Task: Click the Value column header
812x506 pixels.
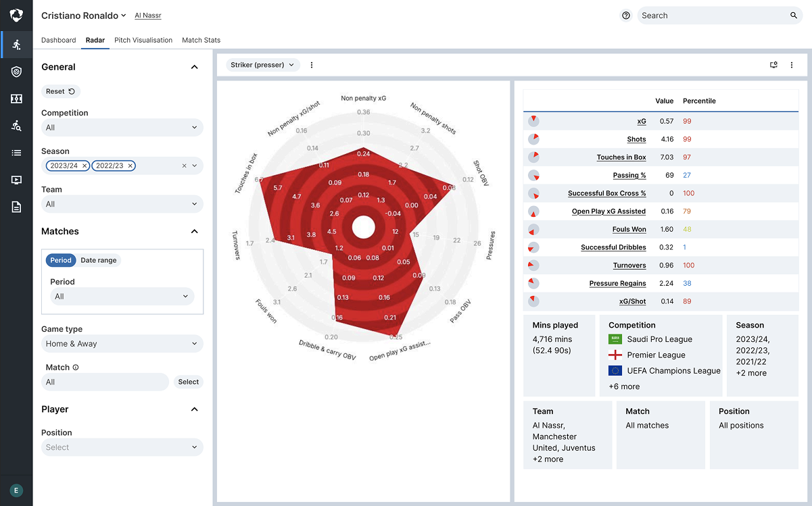Action: (x=665, y=101)
